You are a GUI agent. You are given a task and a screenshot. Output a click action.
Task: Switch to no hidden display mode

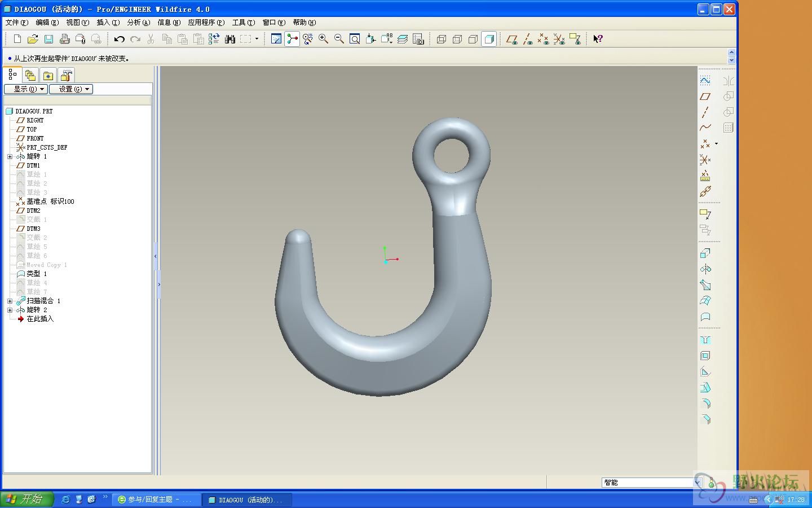click(473, 39)
